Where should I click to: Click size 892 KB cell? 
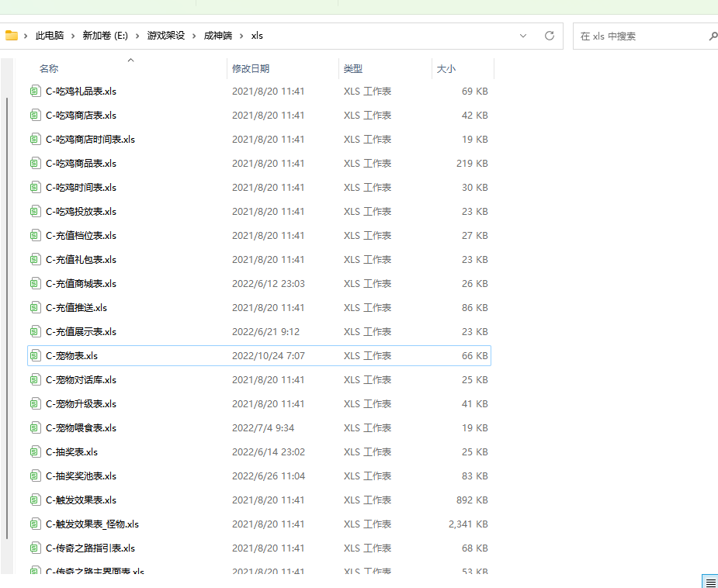[x=472, y=500]
